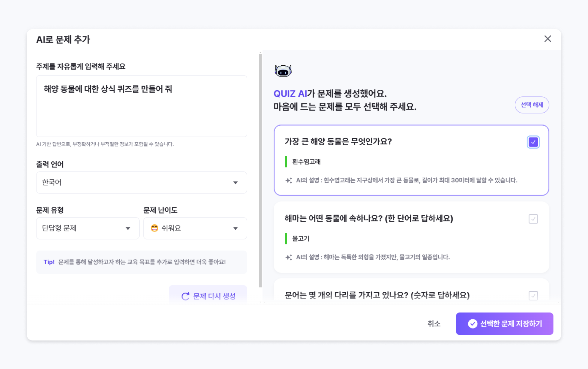Click the sparkle icon beside the seahorse explanation

coord(288,257)
